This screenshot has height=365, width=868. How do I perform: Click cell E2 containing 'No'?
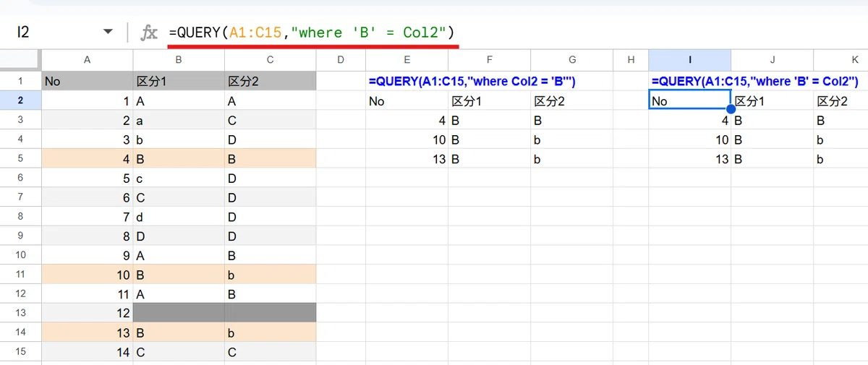(407, 100)
